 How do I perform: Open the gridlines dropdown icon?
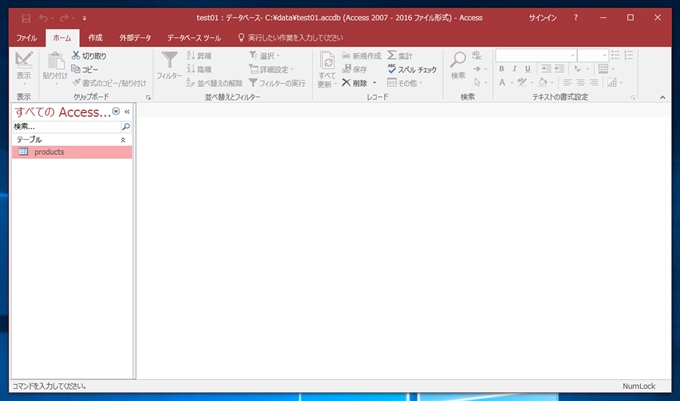(603, 68)
